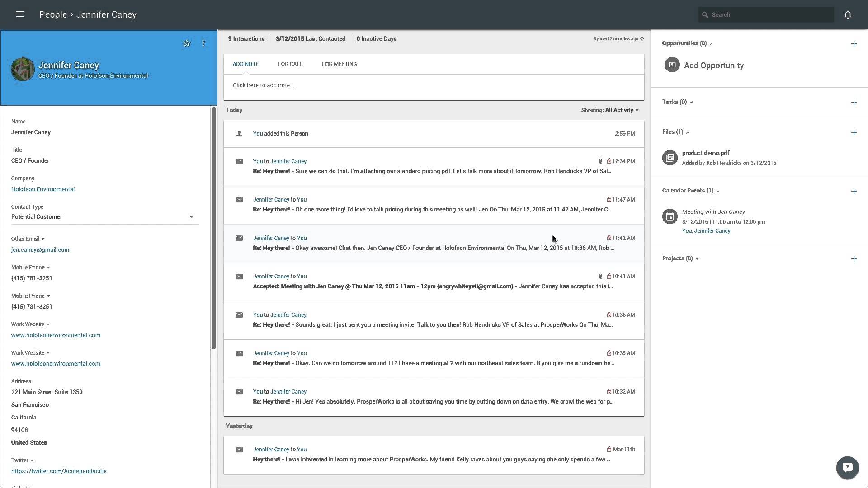
Task: Click the lock icon on 11:42 AM email
Action: click(x=609, y=238)
